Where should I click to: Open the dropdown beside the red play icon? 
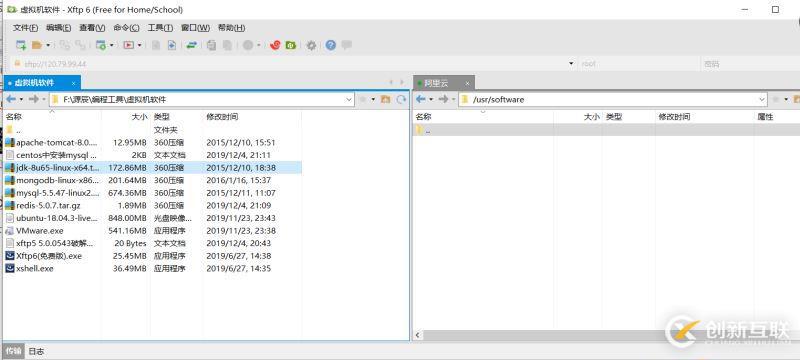[x=139, y=45]
